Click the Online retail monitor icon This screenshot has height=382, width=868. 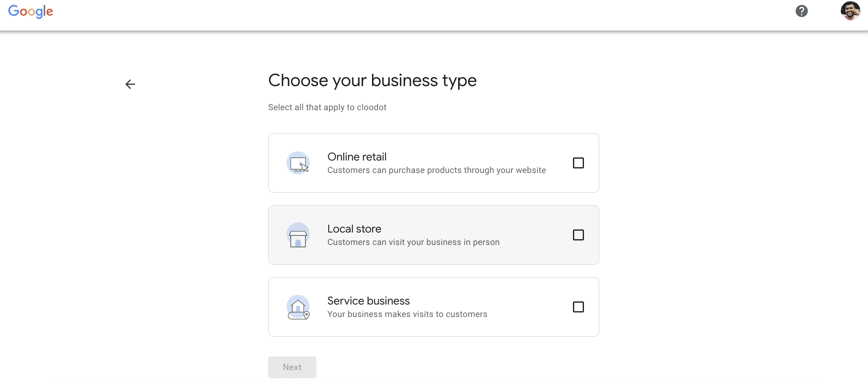point(298,163)
